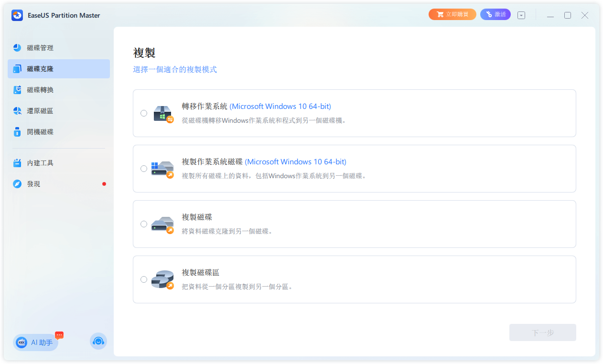Pick the 複製磁碟區 clone mode
Viewport: 603px width, 364px height.
click(144, 279)
